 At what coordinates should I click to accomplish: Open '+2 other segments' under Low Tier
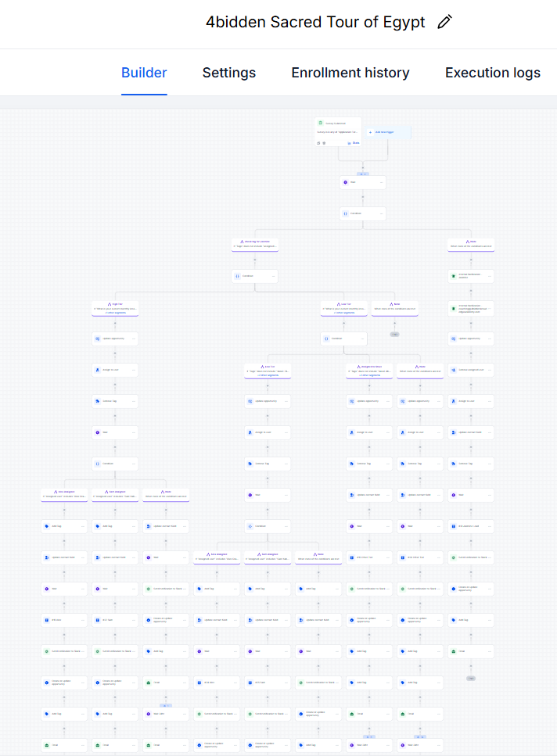(x=344, y=313)
